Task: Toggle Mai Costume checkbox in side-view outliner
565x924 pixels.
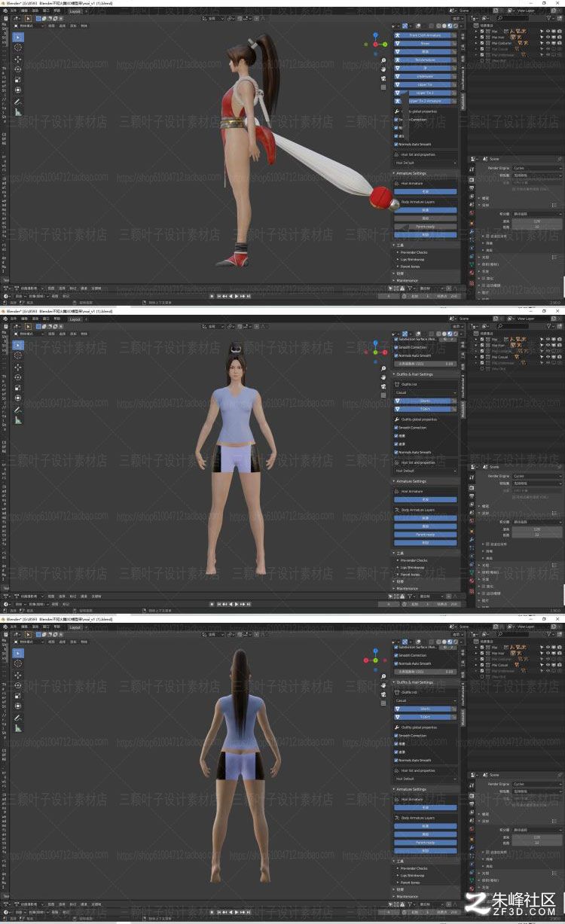Action: [483, 43]
